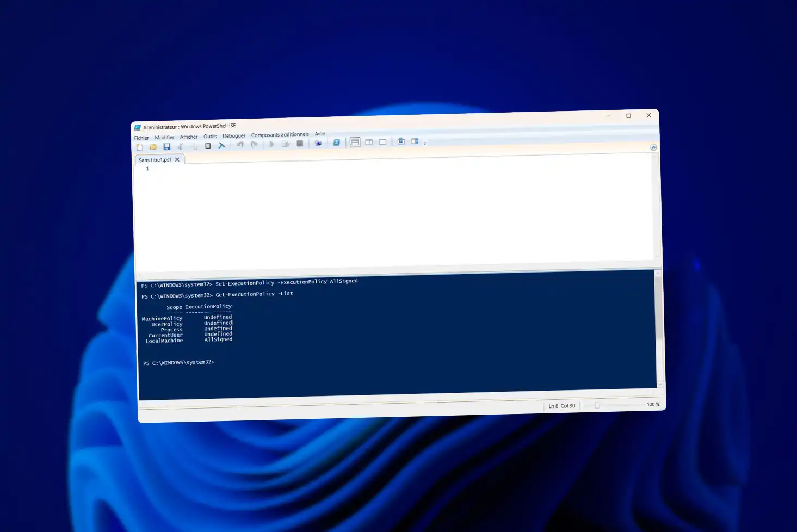
Task: Open the Modifier menu
Action: tap(164, 138)
